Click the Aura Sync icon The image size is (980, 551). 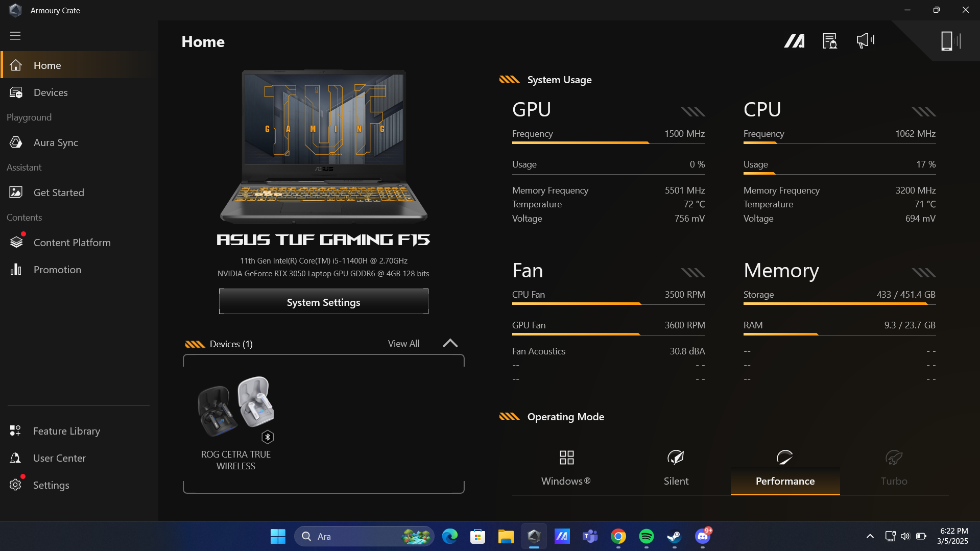(16, 142)
